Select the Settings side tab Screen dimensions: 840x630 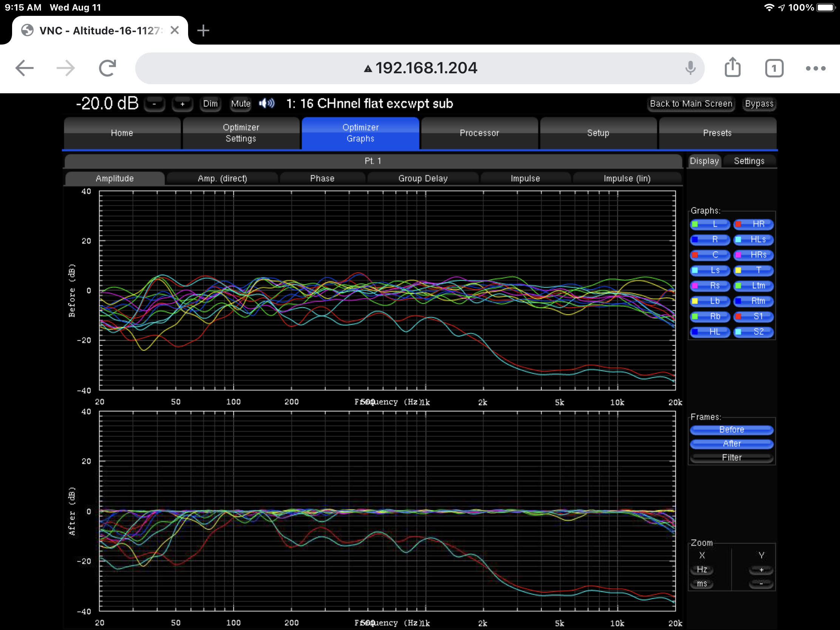tap(749, 161)
